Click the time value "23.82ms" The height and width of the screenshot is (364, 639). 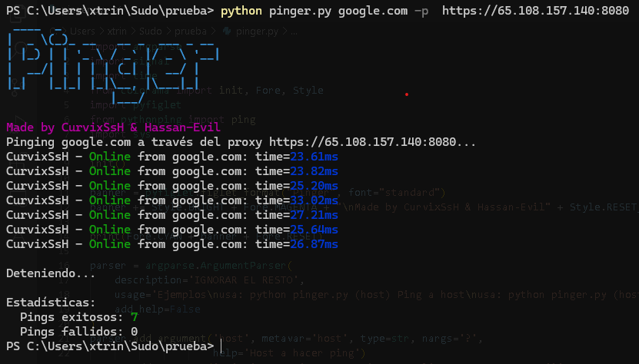pos(314,171)
